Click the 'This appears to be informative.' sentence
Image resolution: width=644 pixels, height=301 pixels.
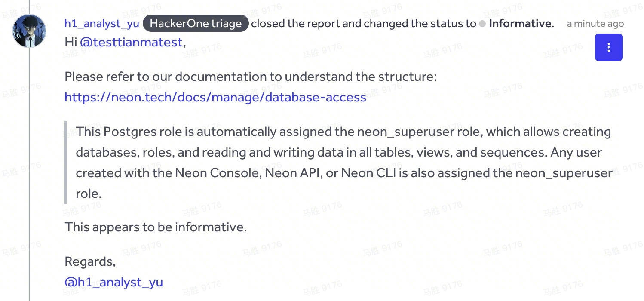click(x=156, y=227)
